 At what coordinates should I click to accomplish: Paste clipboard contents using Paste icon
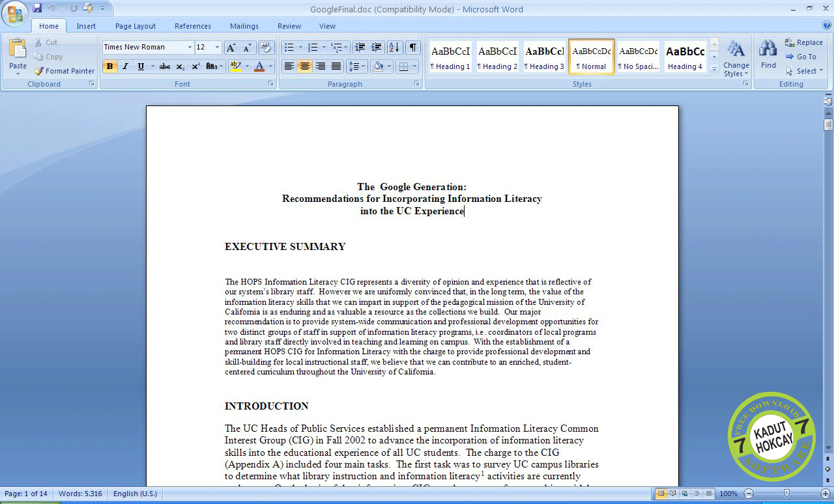tap(18, 49)
